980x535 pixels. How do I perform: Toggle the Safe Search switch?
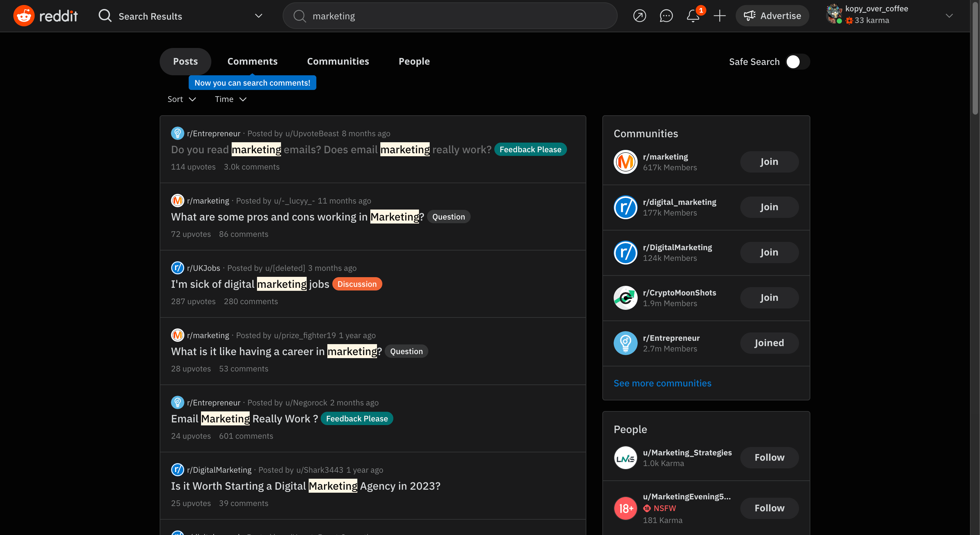pos(797,62)
